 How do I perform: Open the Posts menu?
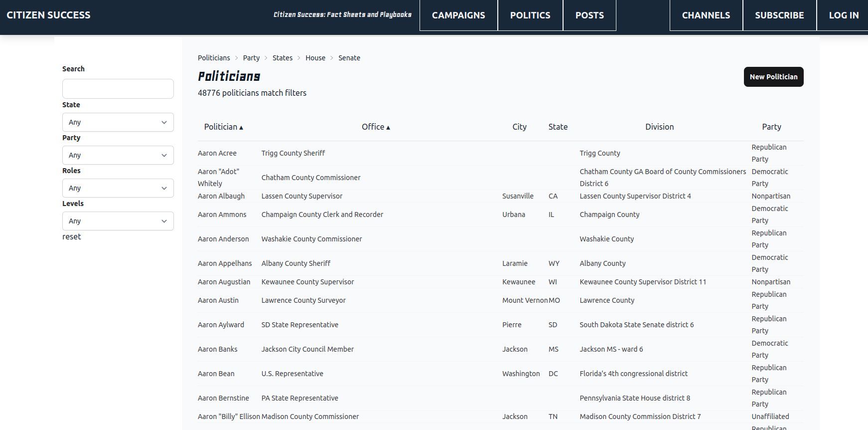click(589, 15)
